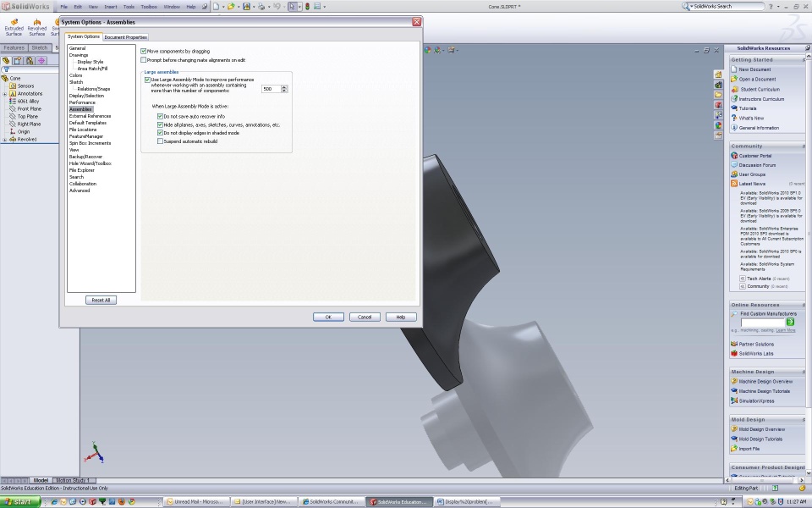Viewport: 812px width, 508px height.
Task: Collapse the Mold Design section
Action: tap(804, 419)
